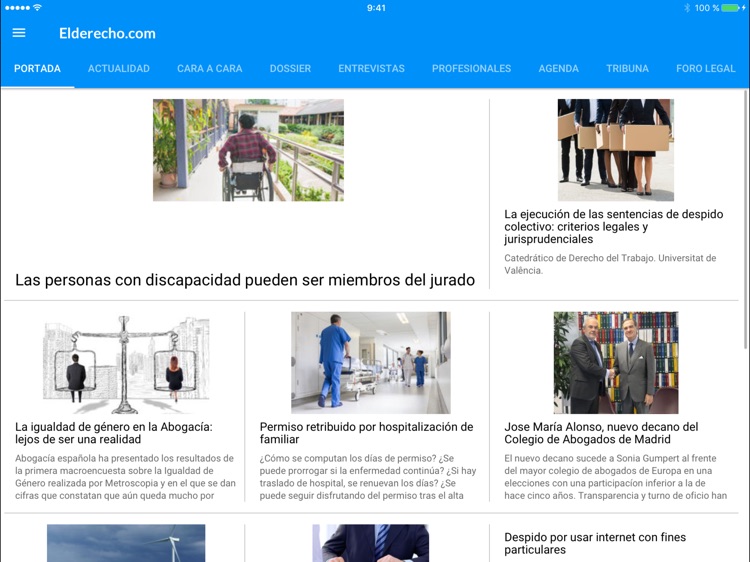Screen dimensions: 750x562
Task: Open article Permiso retribuido por hospitalización
Action: [x=366, y=433]
